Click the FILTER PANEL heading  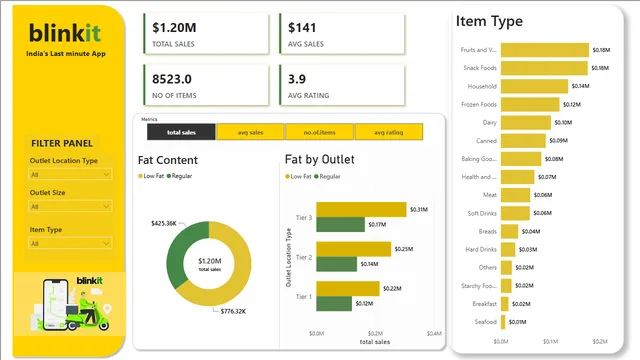(x=62, y=143)
